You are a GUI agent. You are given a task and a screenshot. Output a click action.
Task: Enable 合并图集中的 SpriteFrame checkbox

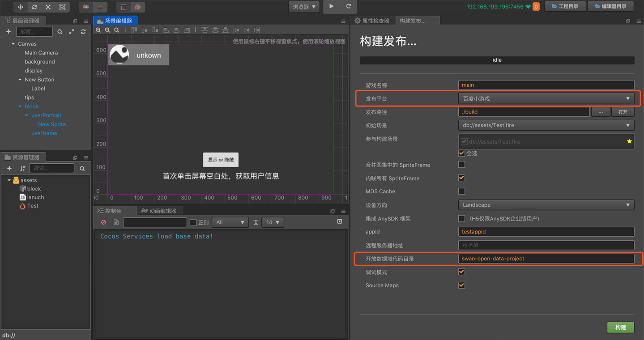point(461,165)
